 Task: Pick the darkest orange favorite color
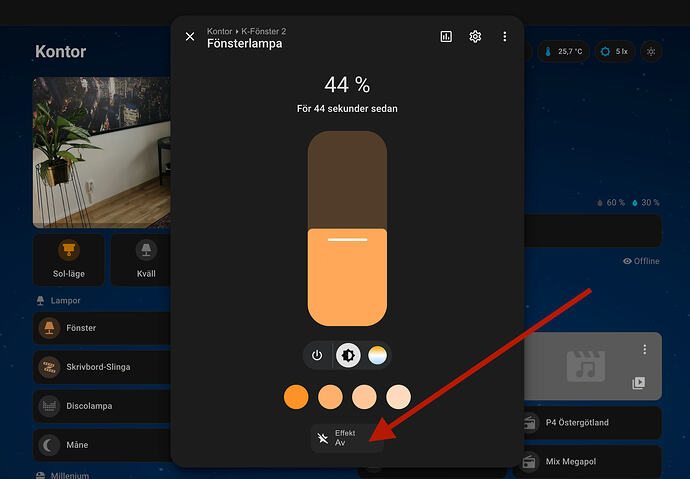click(x=296, y=397)
